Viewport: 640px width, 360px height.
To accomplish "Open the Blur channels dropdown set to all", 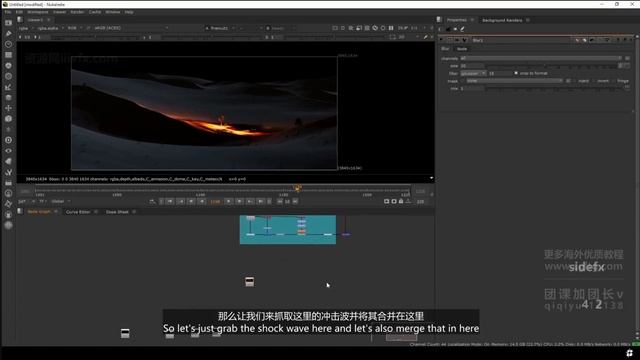I will pyautogui.click(x=541, y=58).
